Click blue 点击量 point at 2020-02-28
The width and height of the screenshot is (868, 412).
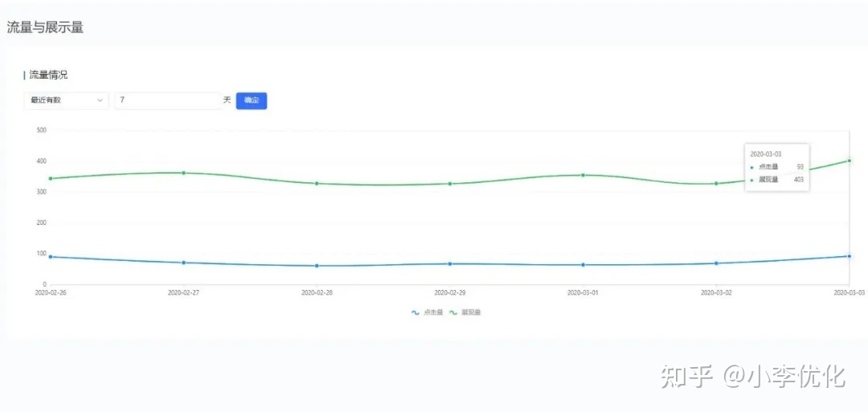click(317, 266)
